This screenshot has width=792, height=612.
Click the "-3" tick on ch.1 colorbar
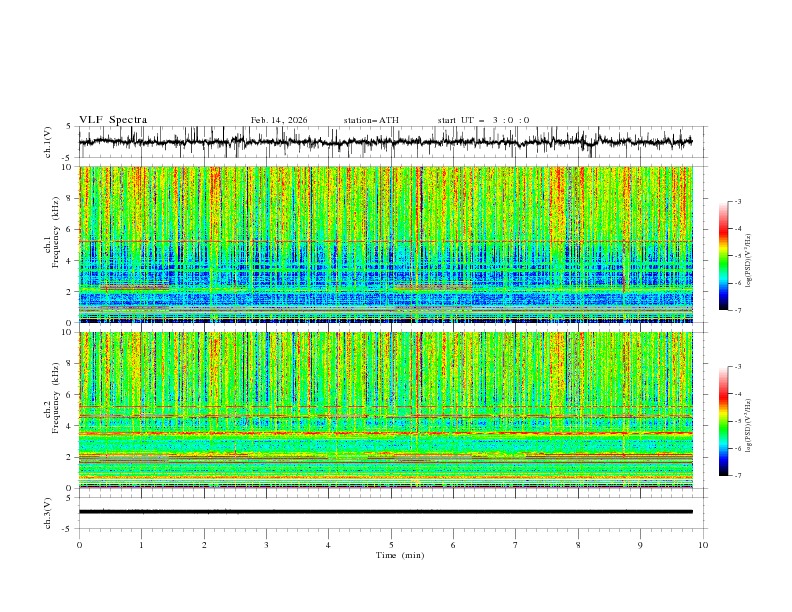[738, 201]
